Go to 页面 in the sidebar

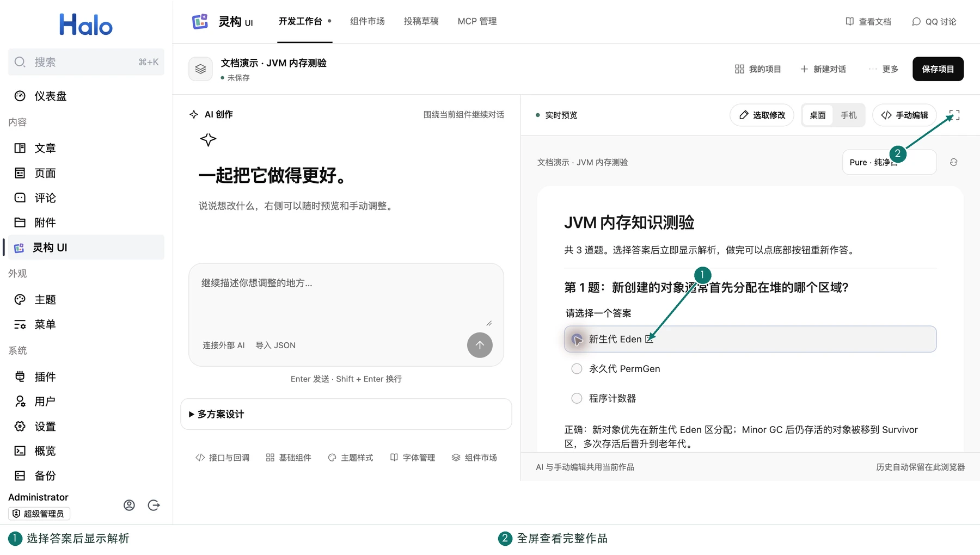point(86,173)
